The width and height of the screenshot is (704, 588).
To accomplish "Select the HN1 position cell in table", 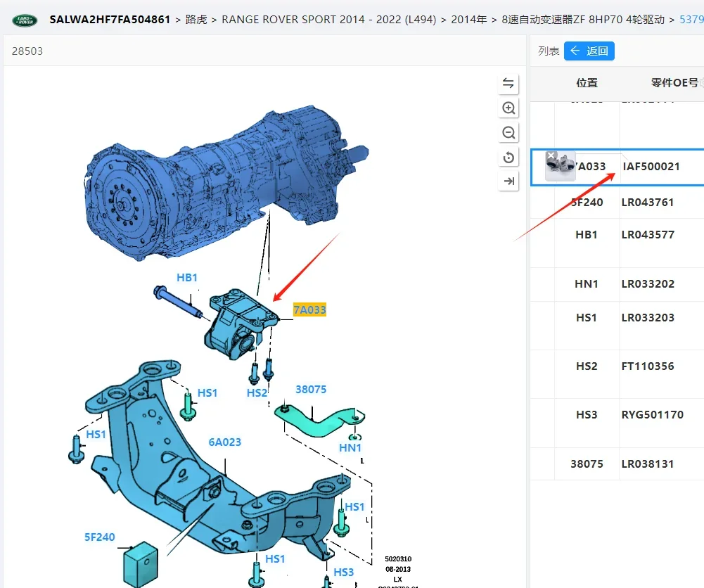I will click(x=587, y=284).
